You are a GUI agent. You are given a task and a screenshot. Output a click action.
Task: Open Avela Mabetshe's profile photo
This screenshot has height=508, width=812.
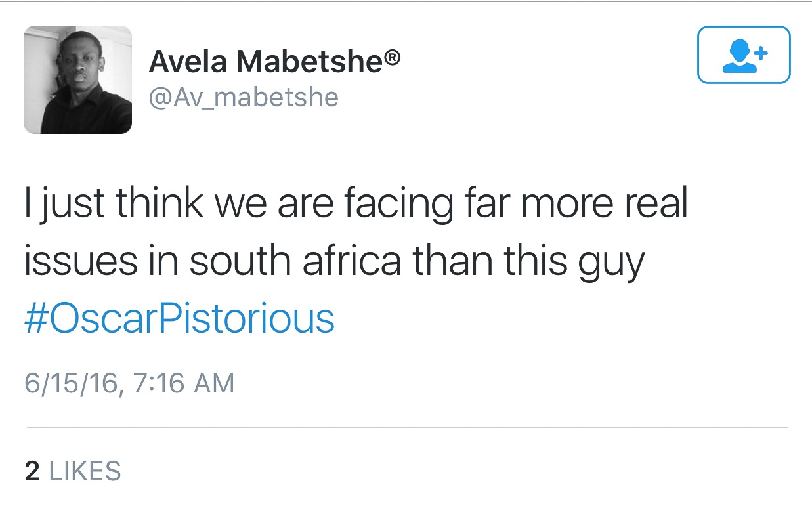(x=77, y=79)
